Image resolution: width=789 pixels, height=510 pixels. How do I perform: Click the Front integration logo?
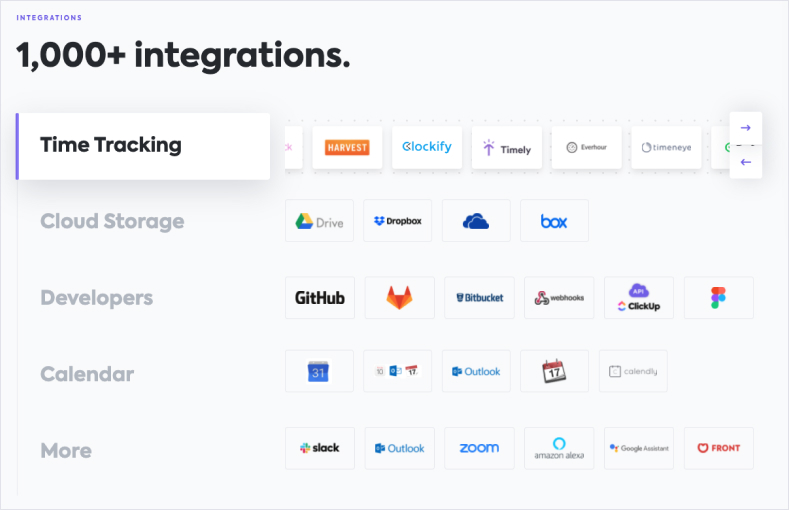(x=719, y=448)
